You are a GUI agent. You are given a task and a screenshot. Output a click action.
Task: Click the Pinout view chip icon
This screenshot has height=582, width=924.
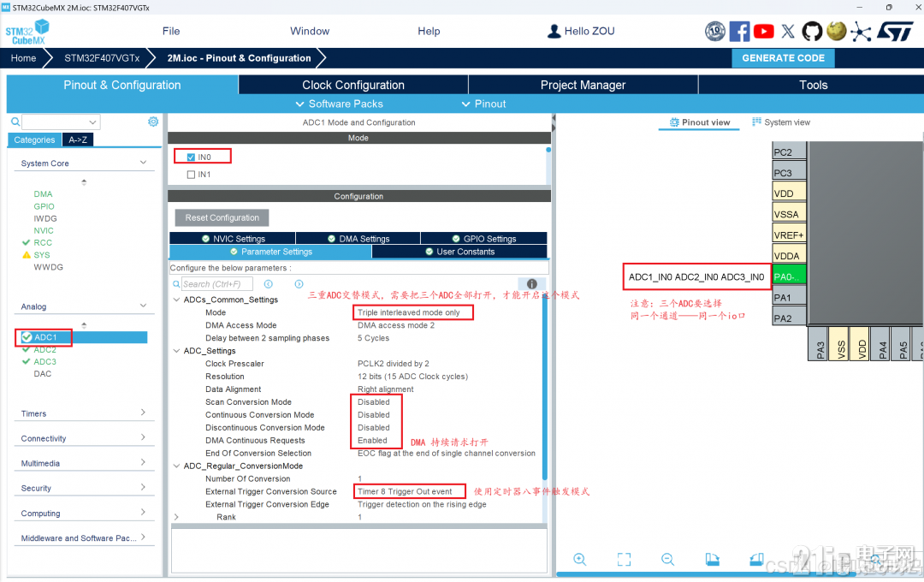(674, 122)
